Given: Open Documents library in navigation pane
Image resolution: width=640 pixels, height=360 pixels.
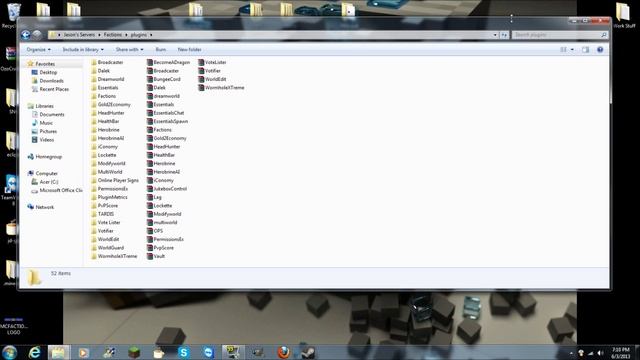Looking at the screenshot, I should point(52,115).
